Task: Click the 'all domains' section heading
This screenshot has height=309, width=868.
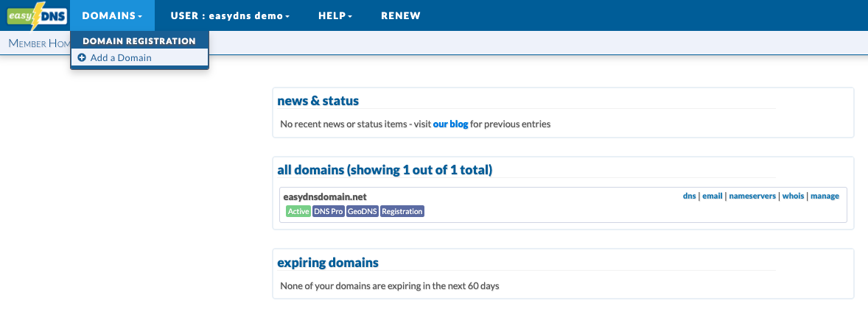Action: coord(385,170)
